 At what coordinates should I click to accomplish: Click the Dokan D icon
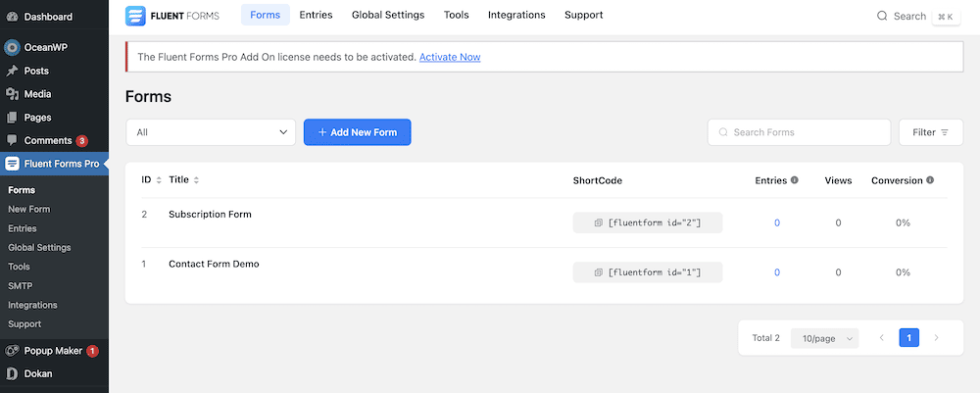(12, 374)
